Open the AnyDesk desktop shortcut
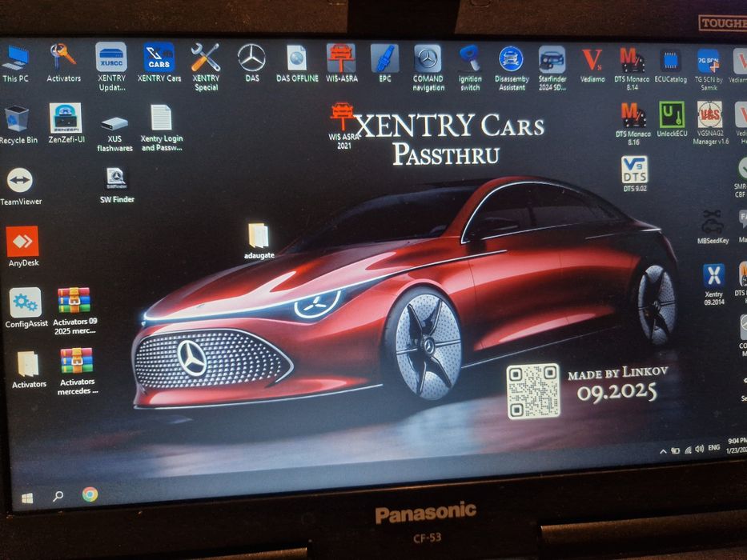747x560 pixels. [23, 246]
